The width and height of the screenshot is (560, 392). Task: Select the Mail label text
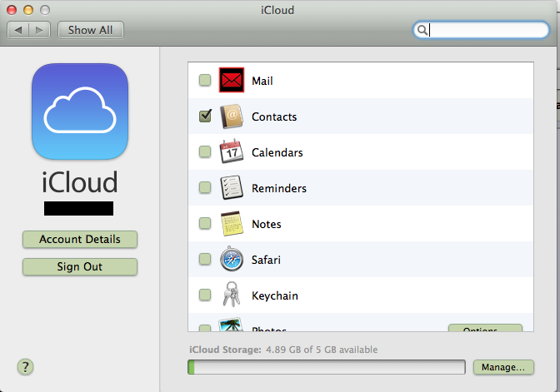[x=262, y=81]
